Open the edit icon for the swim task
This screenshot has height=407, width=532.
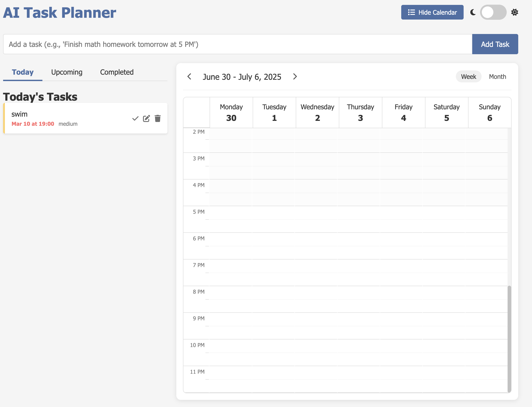[146, 118]
